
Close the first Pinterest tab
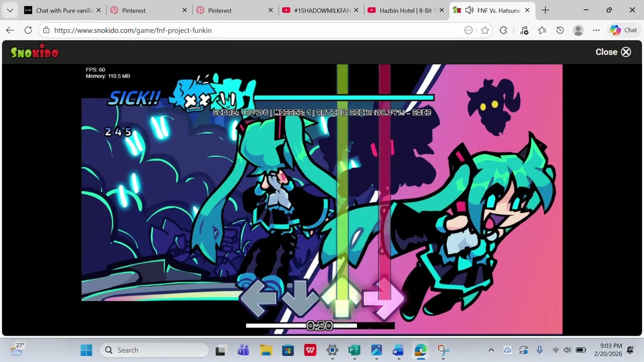(x=185, y=10)
